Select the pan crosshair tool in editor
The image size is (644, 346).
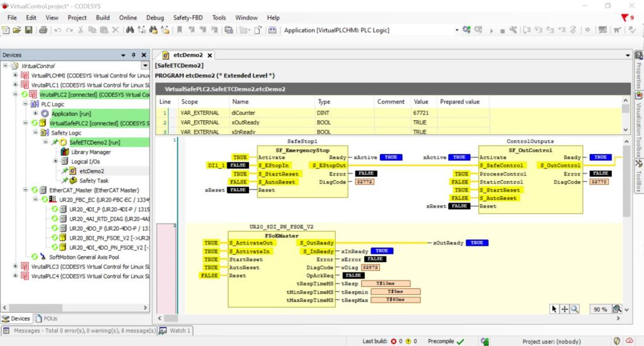pos(564,309)
